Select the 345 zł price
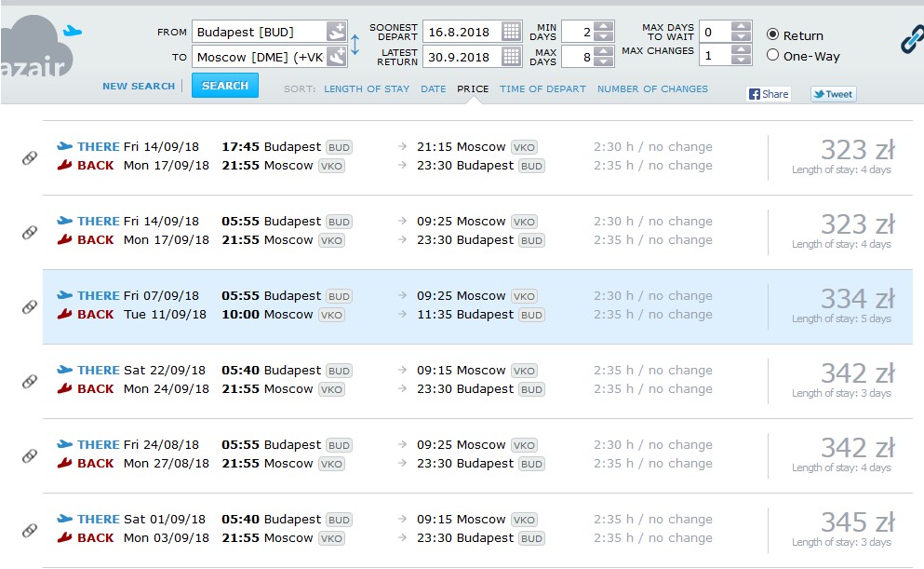This screenshot has height=569, width=924. tap(858, 522)
